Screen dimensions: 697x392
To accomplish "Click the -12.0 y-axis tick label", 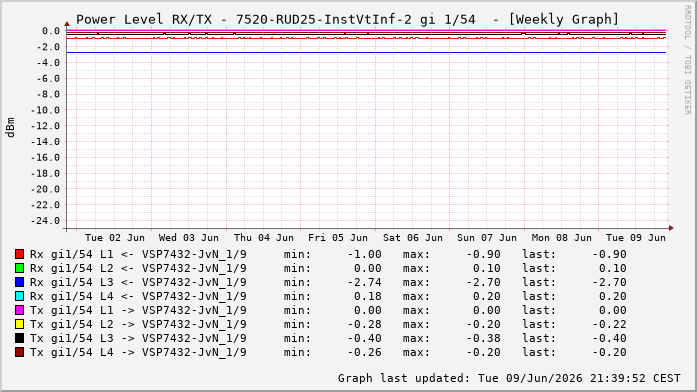I will pyautogui.click(x=45, y=126).
